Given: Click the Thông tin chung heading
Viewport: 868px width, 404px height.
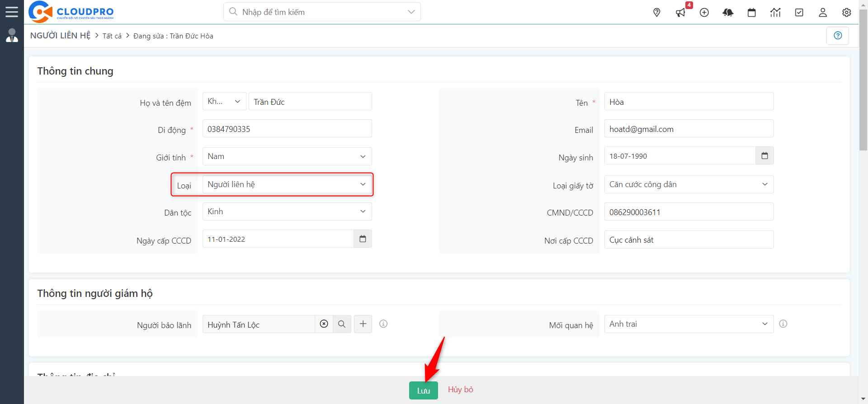Looking at the screenshot, I should point(75,71).
